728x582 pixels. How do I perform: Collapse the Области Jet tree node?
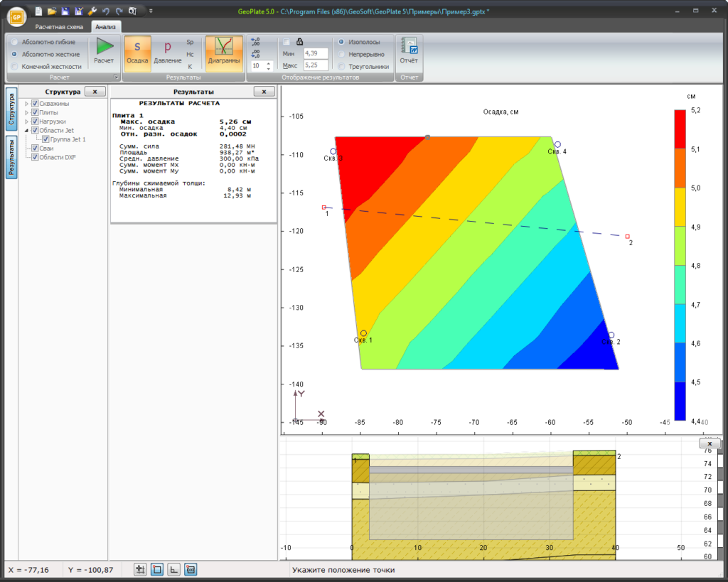click(x=26, y=131)
